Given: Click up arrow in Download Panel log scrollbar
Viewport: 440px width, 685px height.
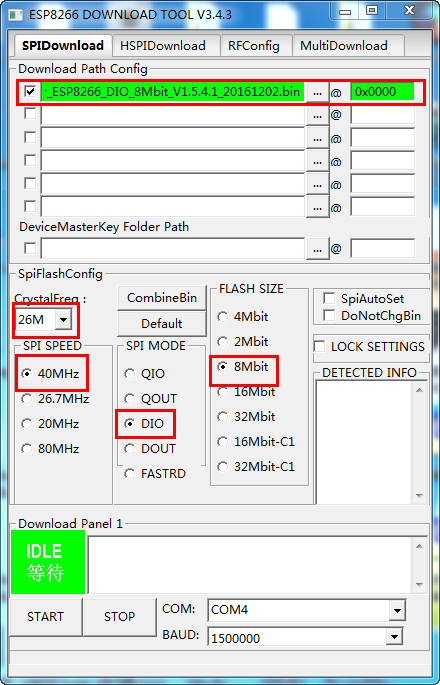Looking at the screenshot, I should (x=419, y=546).
